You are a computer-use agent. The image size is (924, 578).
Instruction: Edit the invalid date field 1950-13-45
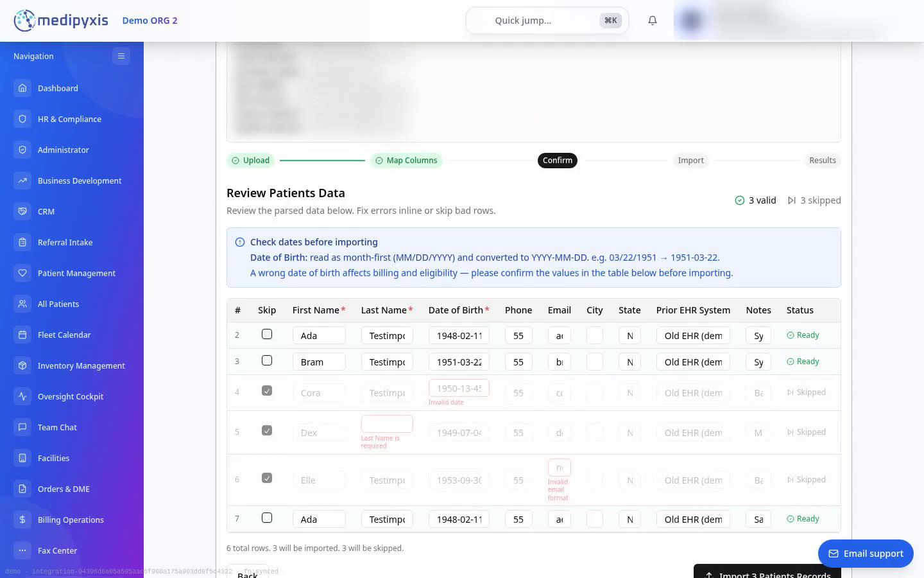point(459,388)
